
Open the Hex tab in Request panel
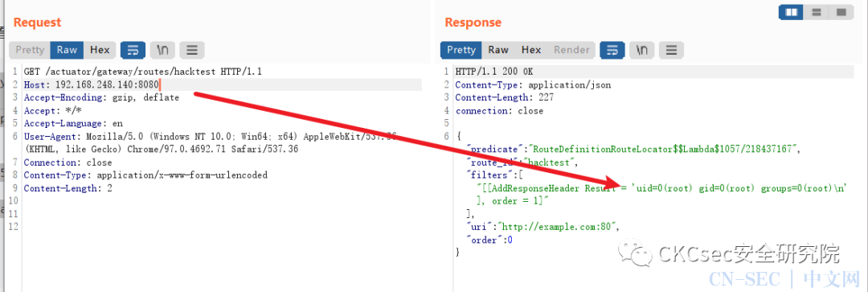coord(100,50)
